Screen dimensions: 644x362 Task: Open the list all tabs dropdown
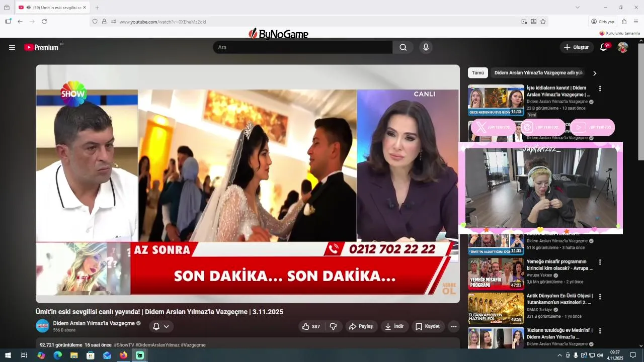pyautogui.click(x=578, y=8)
